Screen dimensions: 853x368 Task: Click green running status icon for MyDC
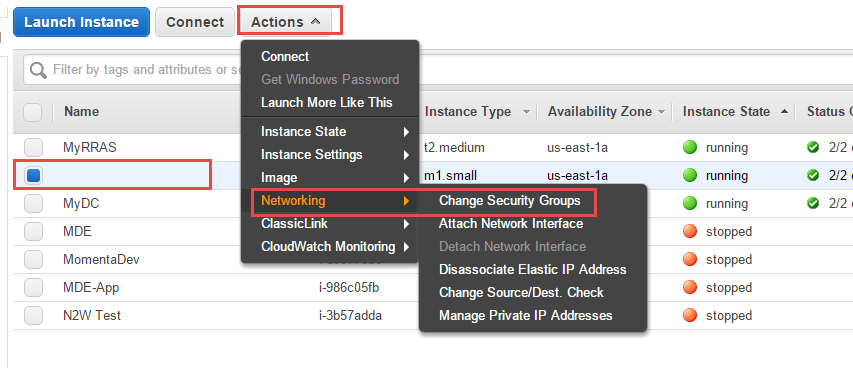[x=690, y=204]
